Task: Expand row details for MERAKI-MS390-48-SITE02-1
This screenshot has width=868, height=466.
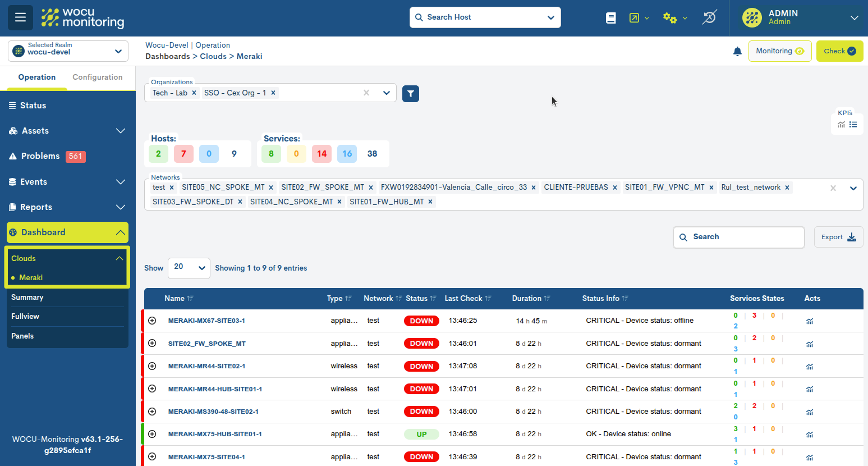Action: click(x=152, y=412)
